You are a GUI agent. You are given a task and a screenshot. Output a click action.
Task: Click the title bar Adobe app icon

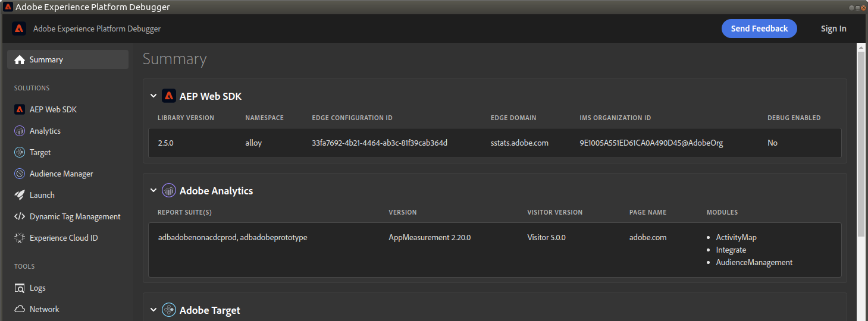(8, 7)
